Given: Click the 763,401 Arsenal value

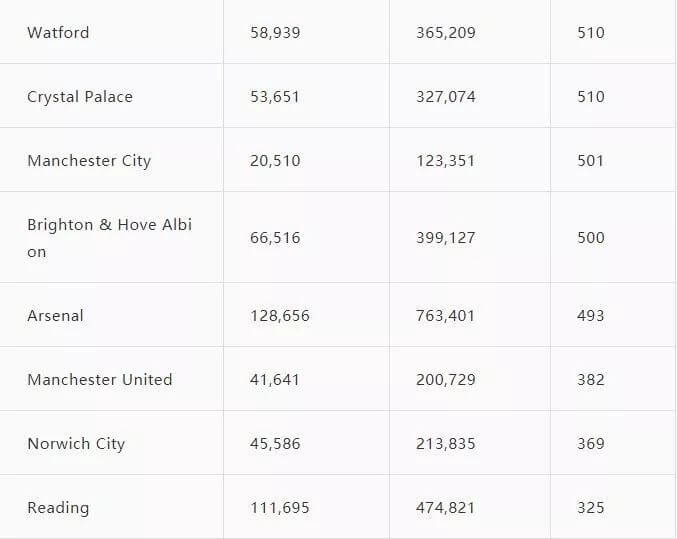Looking at the screenshot, I should [446, 316].
